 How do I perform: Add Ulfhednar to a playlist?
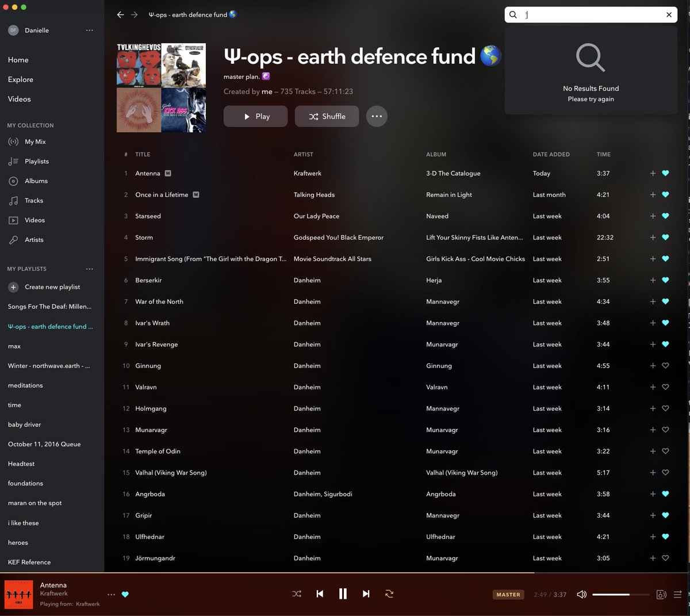tap(653, 537)
